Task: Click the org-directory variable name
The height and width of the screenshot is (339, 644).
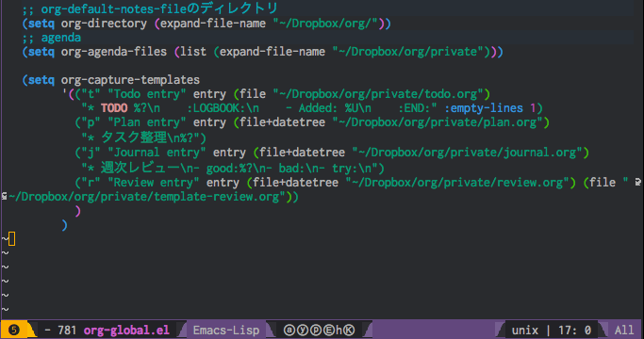Action: [104, 24]
